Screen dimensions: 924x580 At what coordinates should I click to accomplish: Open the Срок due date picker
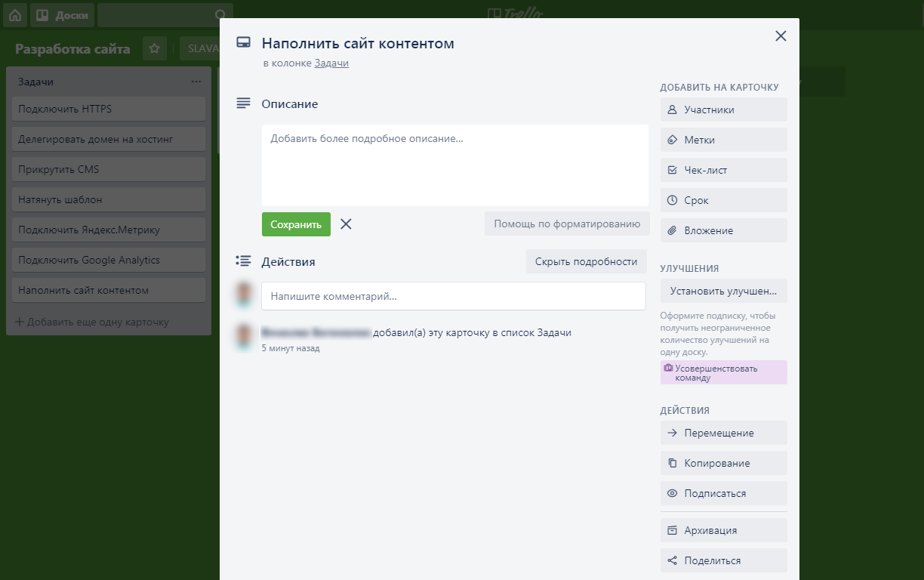tap(723, 200)
